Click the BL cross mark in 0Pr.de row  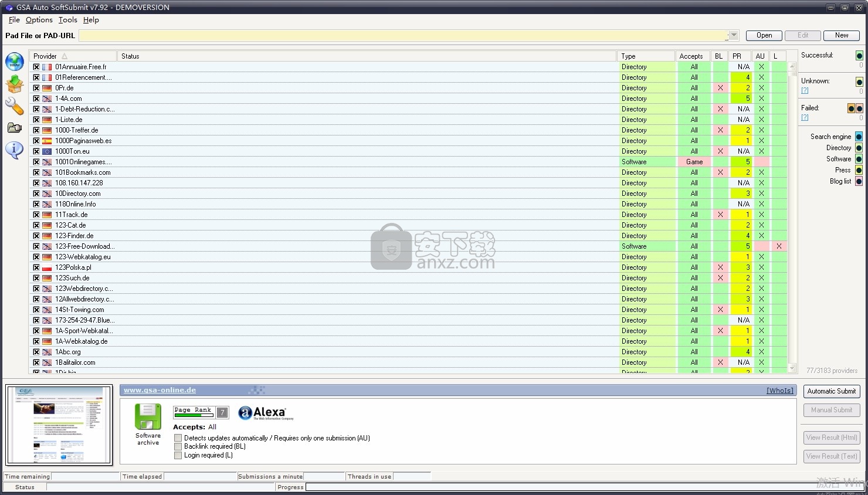[x=720, y=88]
